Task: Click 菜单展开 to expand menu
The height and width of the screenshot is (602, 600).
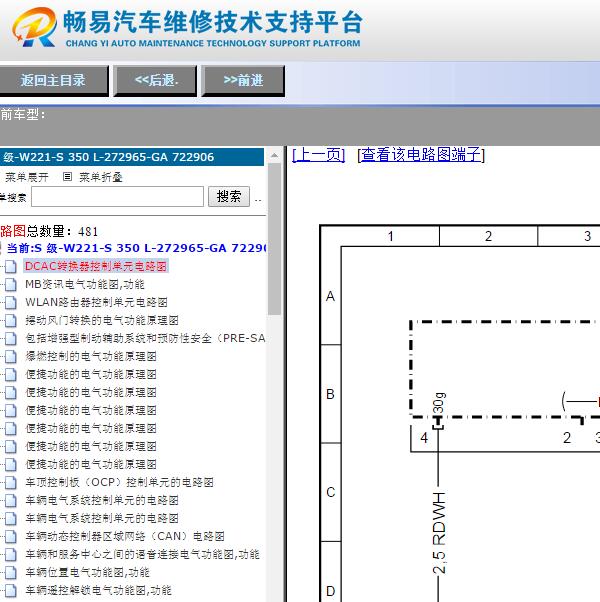Action: [26, 177]
